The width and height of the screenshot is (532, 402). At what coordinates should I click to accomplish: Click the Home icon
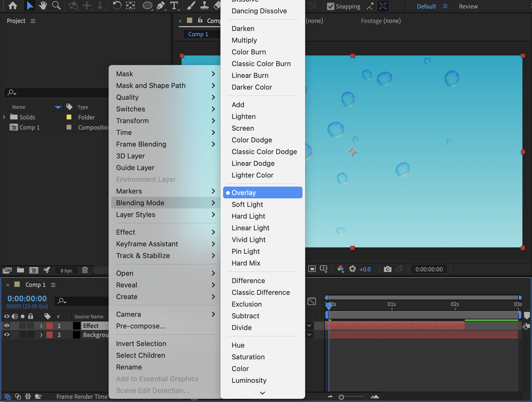click(13, 6)
